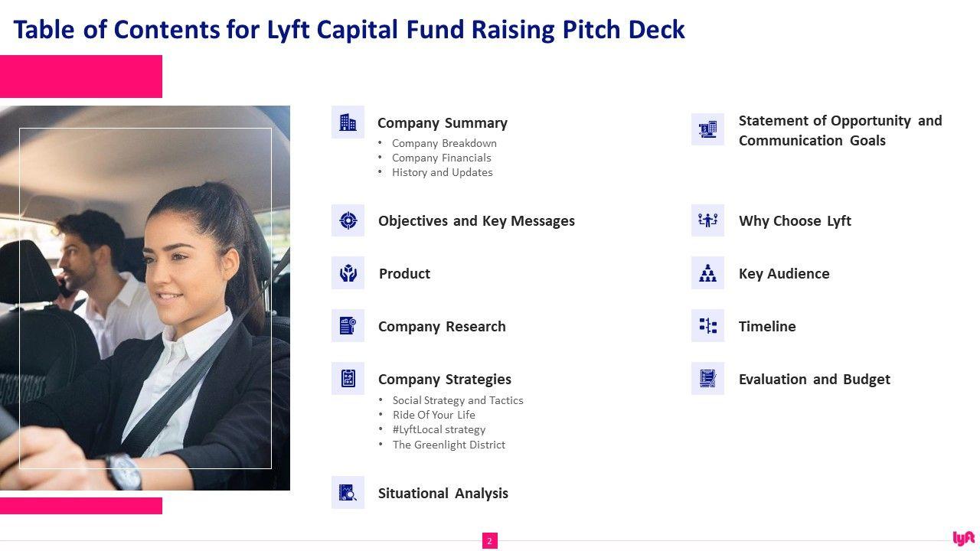Click the #LyftLocal strategy item
Screen dimensions: 980x551
click(x=439, y=429)
